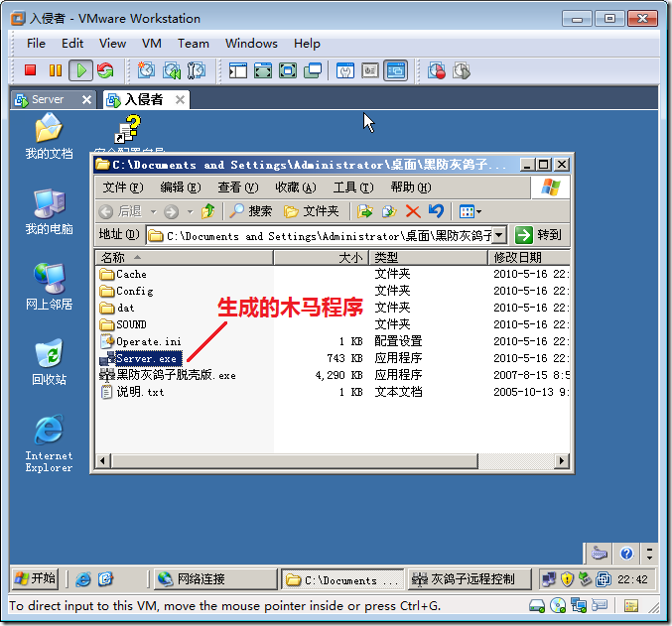Toggle the VMware sidebar view icon
672x626 pixels.
238,70
